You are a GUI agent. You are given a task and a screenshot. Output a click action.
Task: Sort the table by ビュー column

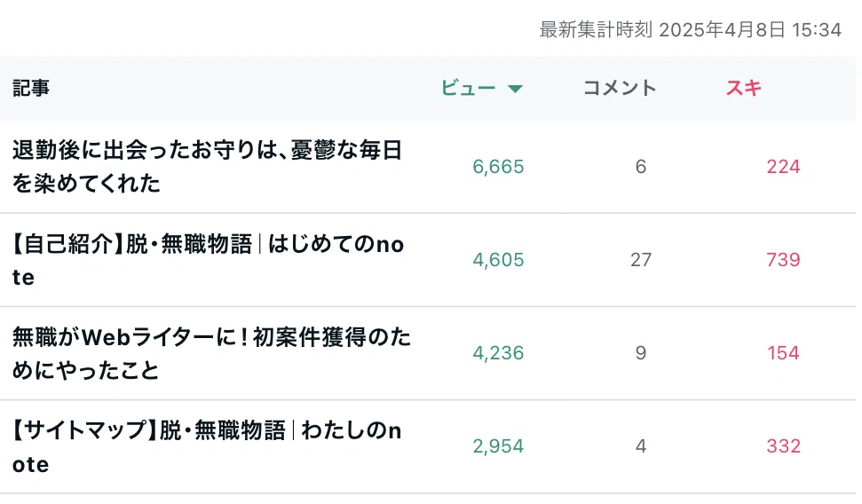pyautogui.click(x=469, y=88)
